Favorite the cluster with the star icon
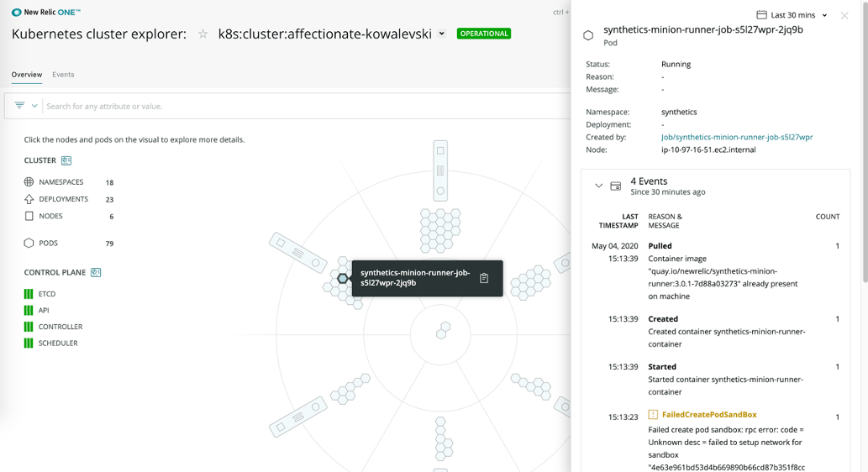The height and width of the screenshot is (472, 868). [203, 34]
